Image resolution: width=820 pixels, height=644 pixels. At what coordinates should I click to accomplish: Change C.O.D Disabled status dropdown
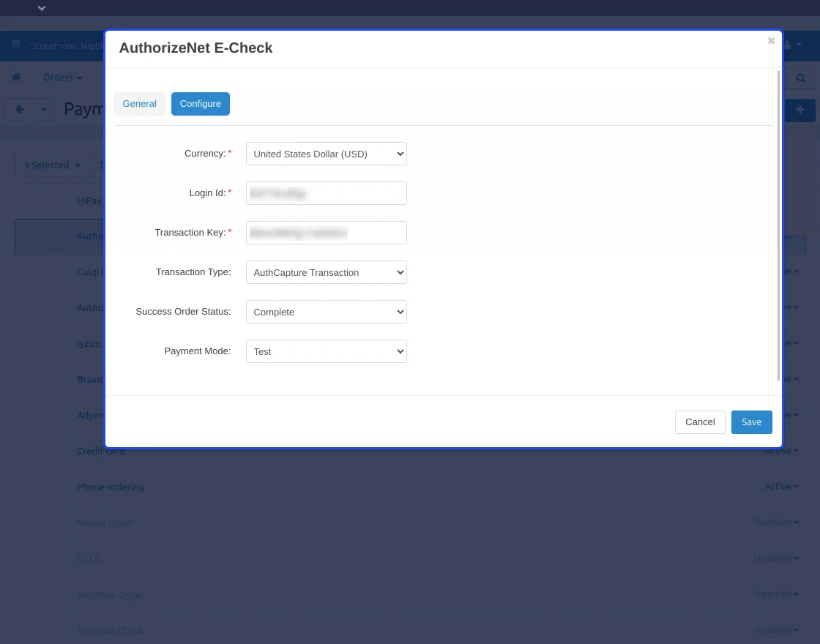click(776, 558)
